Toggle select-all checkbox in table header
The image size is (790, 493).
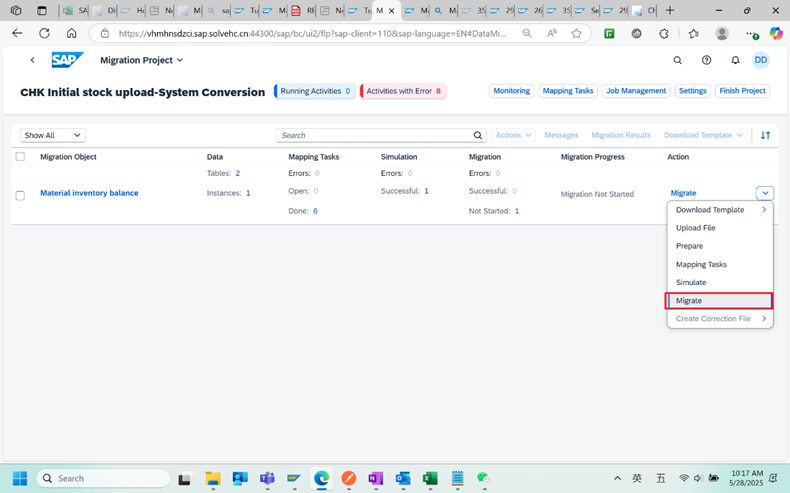tap(20, 157)
